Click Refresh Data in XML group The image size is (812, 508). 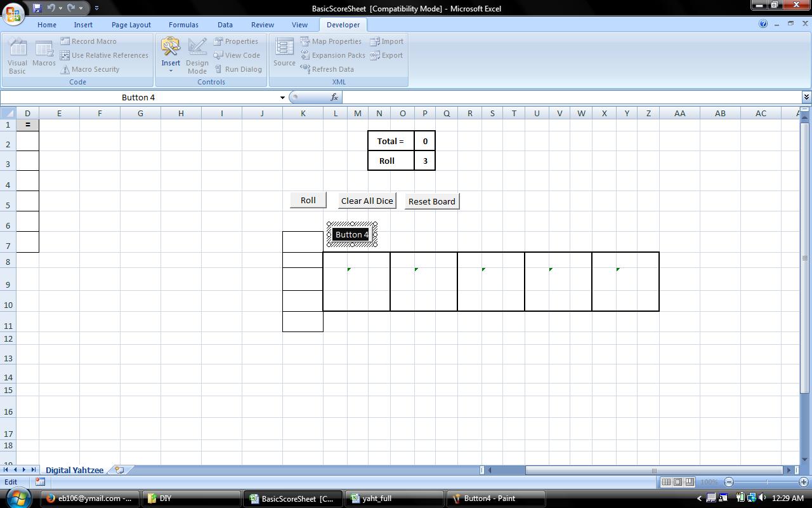click(327, 69)
